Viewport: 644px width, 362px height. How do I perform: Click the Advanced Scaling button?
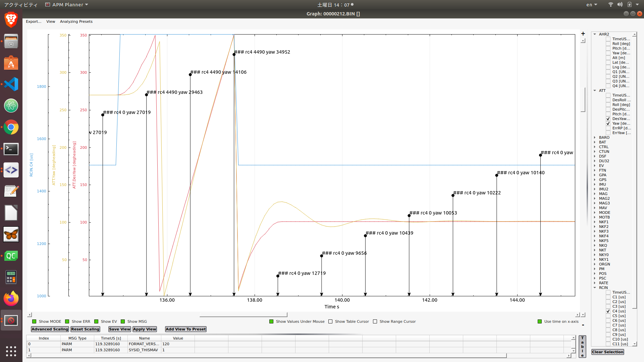(50, 329)
